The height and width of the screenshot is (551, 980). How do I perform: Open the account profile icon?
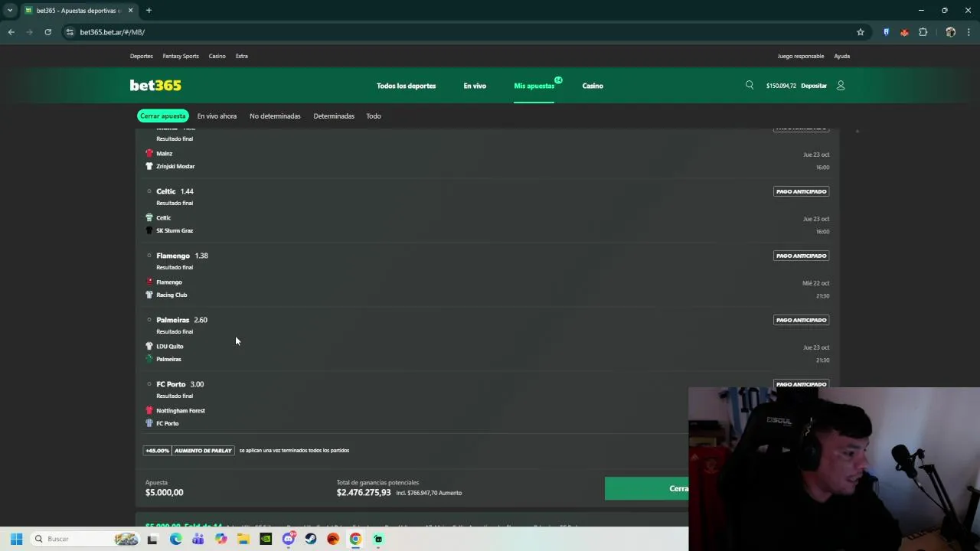pos(841,86)
